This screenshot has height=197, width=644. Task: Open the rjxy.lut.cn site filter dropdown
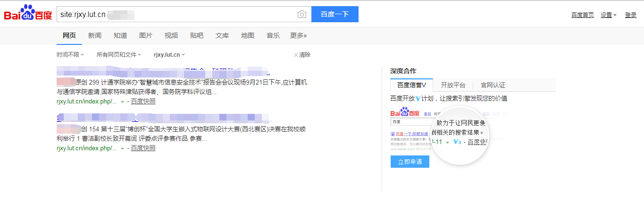point(169,55)
